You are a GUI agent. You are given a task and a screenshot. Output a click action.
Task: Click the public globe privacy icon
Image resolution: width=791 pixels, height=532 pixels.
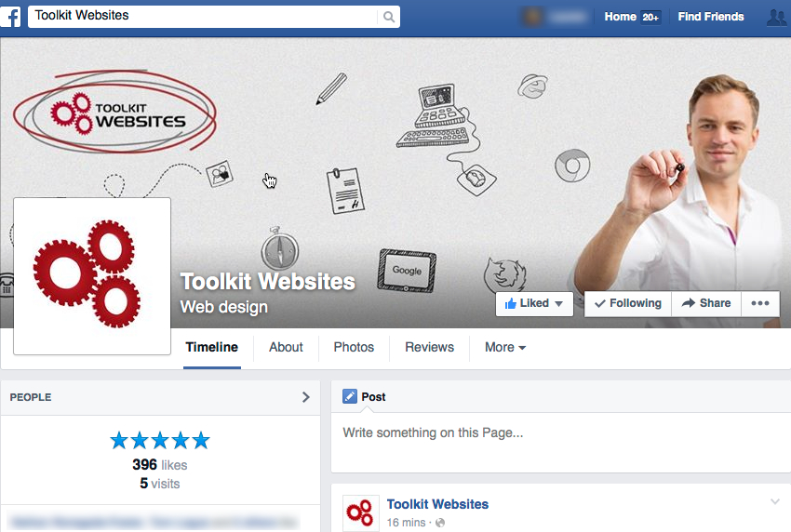point(440,523)
